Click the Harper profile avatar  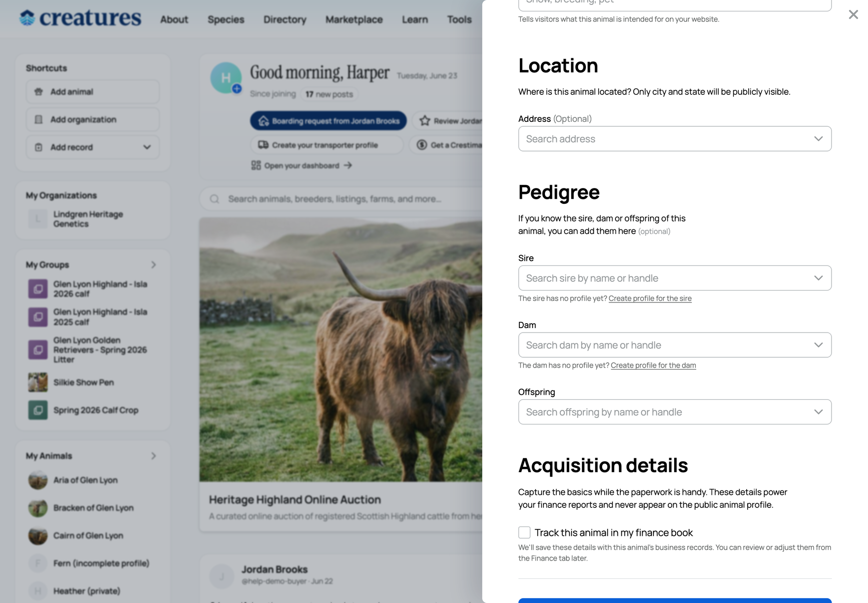tap(226, 77)
